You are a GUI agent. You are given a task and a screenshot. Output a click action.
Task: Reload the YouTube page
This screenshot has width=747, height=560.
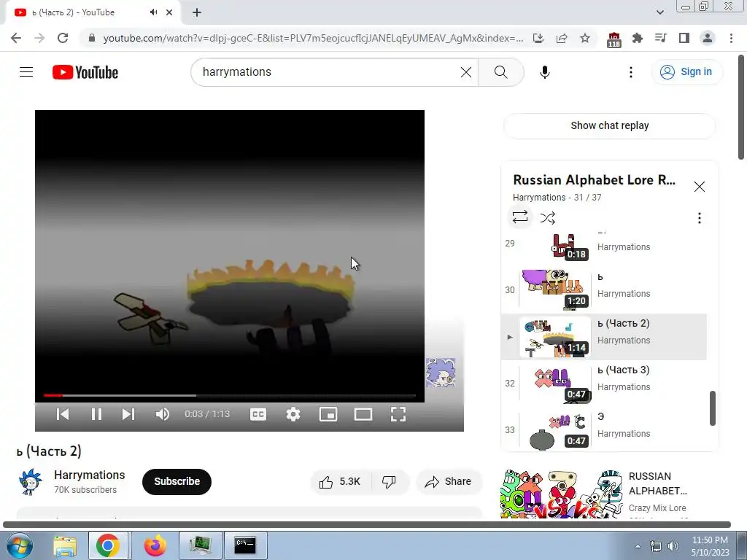tap(63, 38)
